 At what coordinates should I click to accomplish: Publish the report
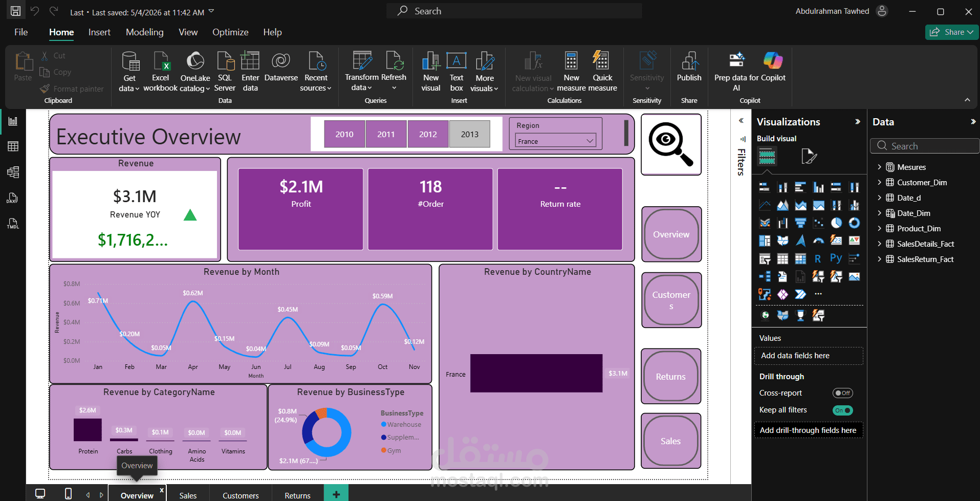click(x=689, y=67)
